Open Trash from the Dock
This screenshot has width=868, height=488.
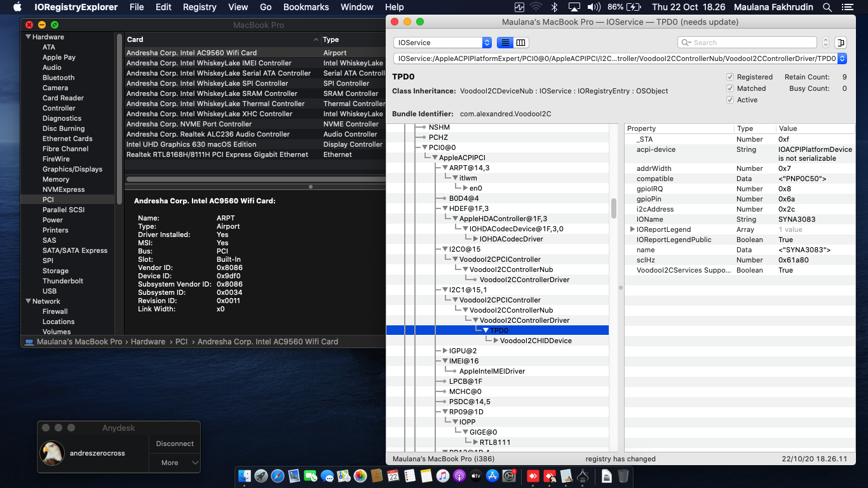[x=623, y=475]
